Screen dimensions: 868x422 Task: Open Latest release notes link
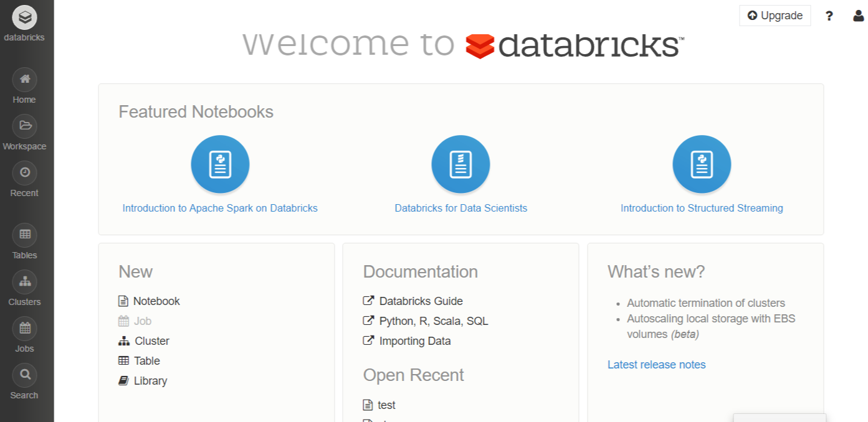coord(657,365)
